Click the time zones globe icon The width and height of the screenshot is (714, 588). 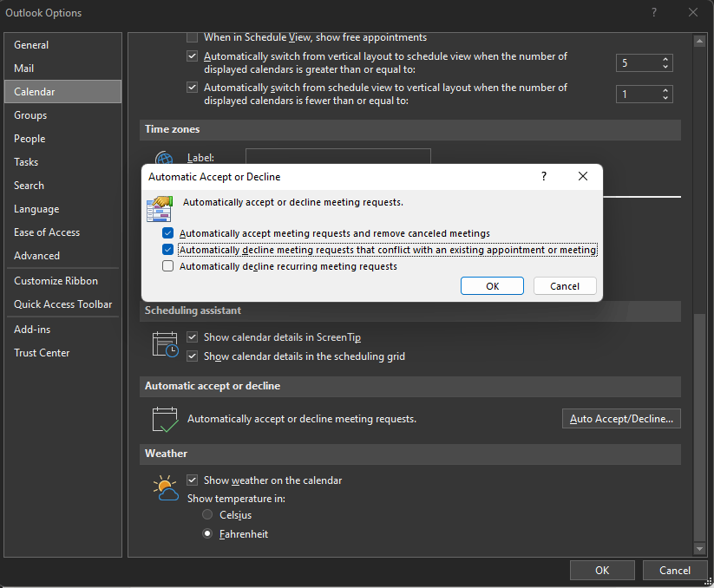[x=164, y=158]
